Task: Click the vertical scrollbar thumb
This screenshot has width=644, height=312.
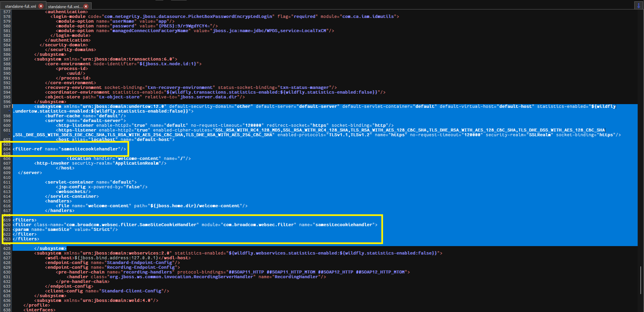Action: (x=641, y=280)
